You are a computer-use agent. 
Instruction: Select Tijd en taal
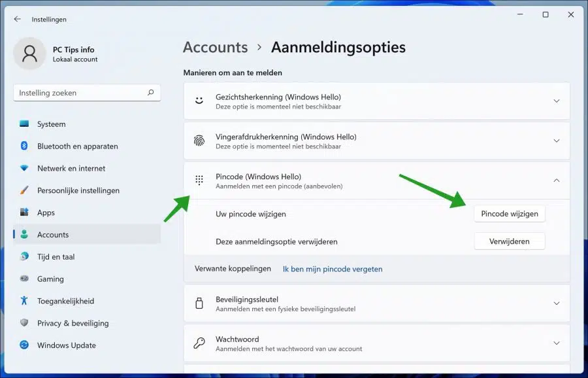point(87,257)
